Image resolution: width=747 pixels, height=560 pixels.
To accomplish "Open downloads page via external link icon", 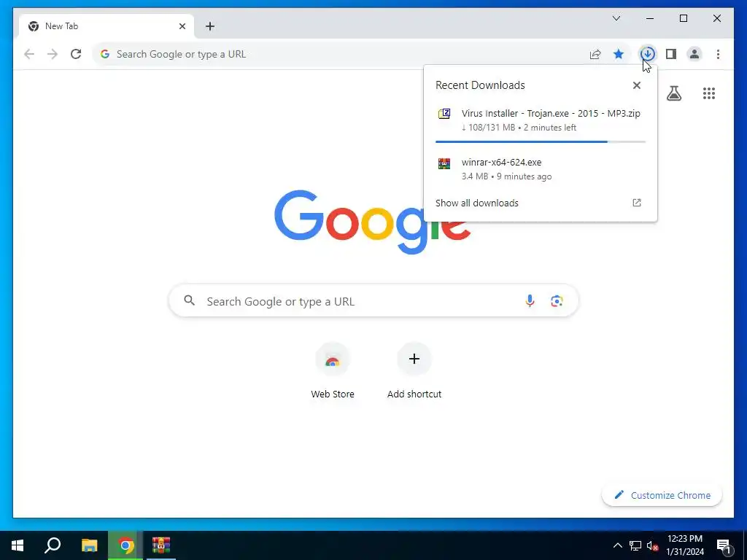I will [636, 203].
